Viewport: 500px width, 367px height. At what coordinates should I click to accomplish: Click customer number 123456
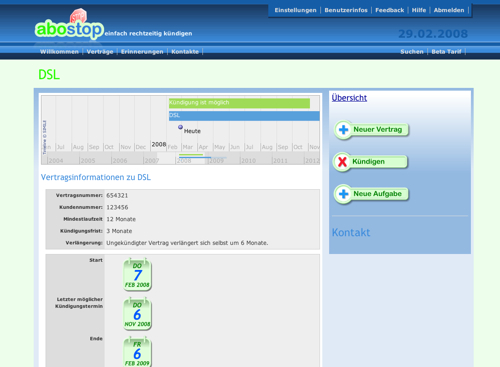tap(117, 207)
